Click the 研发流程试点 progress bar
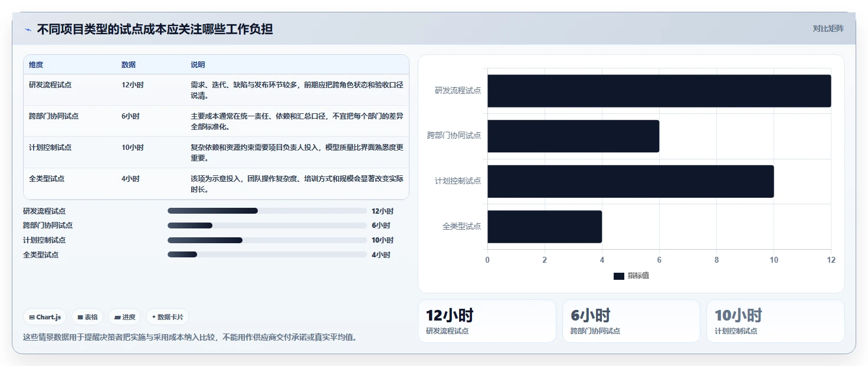The height and width of the screenshot is (366, 868). [267, 211]
